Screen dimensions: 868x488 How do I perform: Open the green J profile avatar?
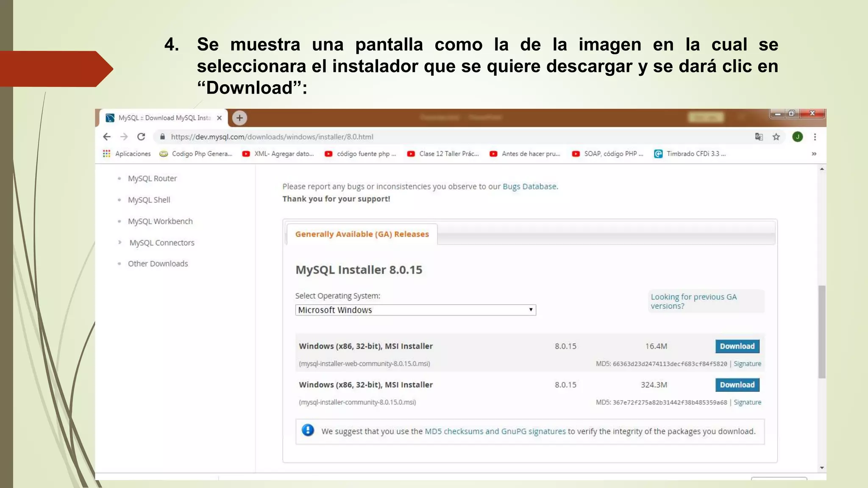click(797, 137)
